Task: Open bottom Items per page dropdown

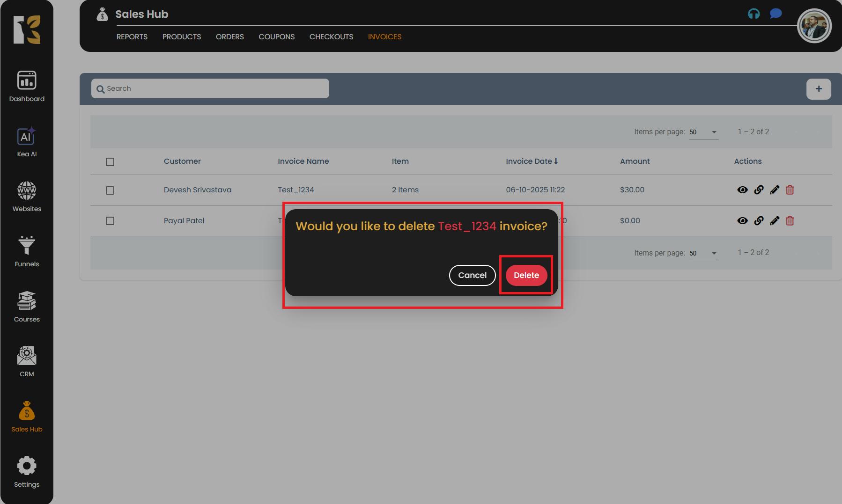Action: point(703,253)
